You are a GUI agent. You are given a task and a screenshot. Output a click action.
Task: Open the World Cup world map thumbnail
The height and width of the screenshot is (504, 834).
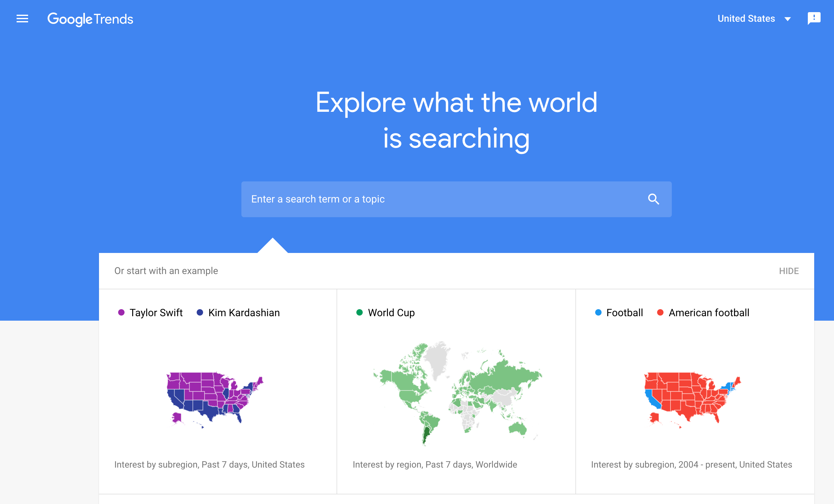coord(457,393)
